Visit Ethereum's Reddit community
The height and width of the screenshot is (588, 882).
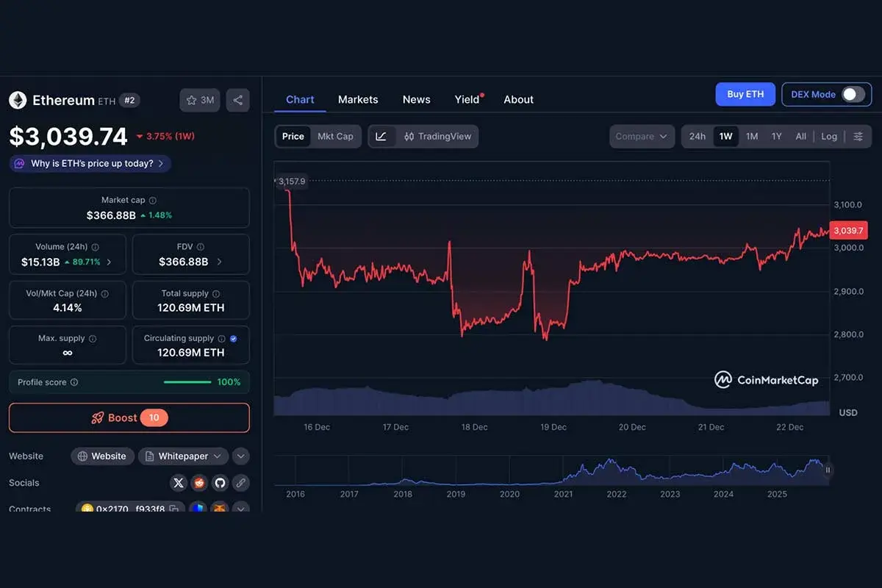198,483
